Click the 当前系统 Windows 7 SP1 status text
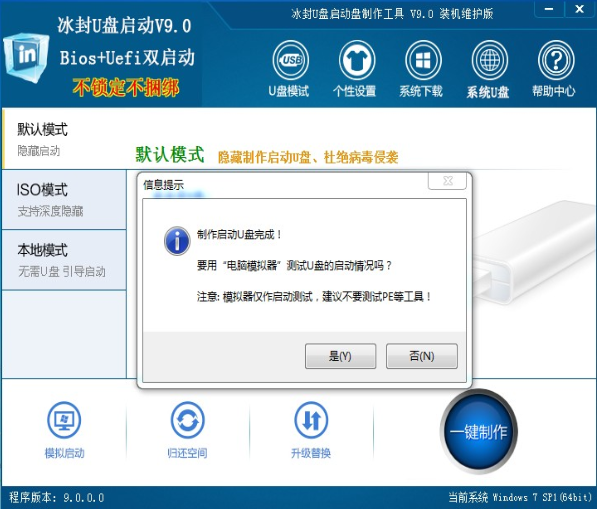The image size is (597, 510). tap(520, 497)
